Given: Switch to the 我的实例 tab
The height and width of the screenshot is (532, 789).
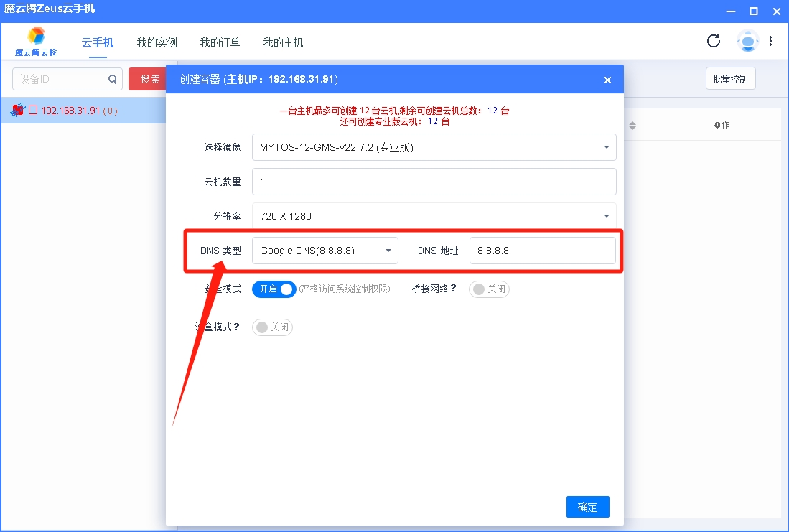Looking at the screenshot, I should tap(157, 43).
